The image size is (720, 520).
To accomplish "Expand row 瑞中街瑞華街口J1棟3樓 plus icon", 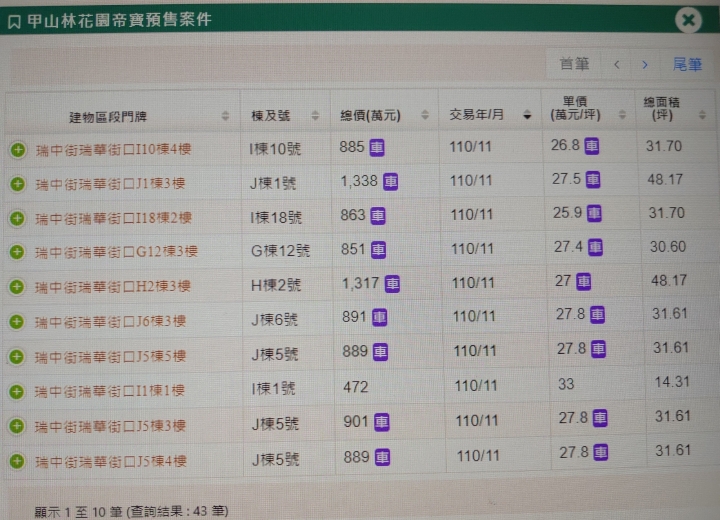I will (x=18, y=184).
